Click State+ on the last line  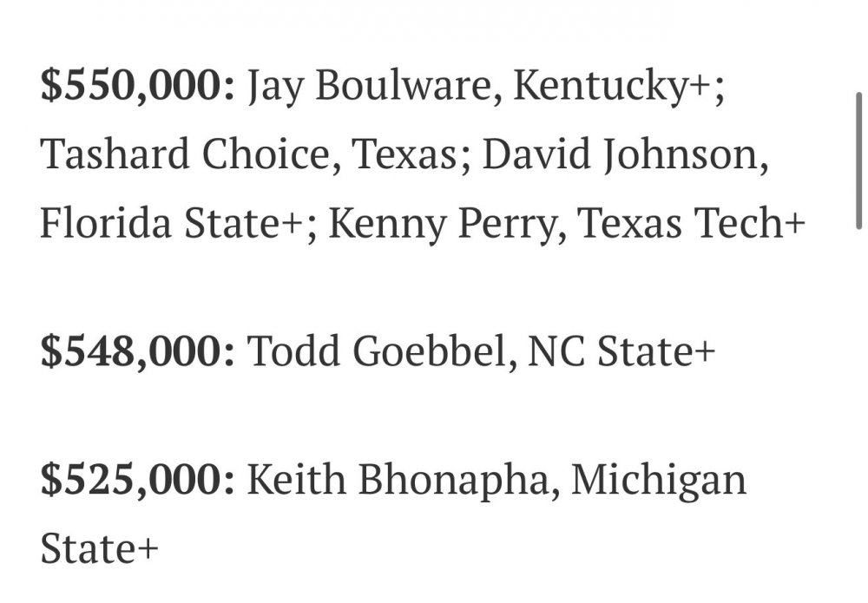100,548
